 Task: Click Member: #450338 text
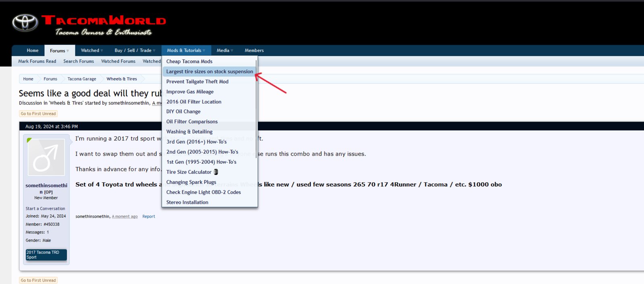(43, 224)
